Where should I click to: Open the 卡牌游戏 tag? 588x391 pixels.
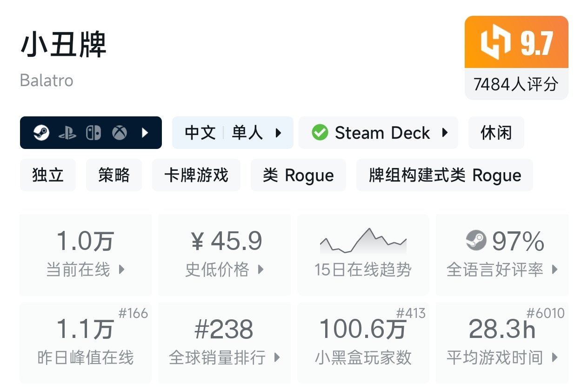pyautogui.click(x=196, y=175)
